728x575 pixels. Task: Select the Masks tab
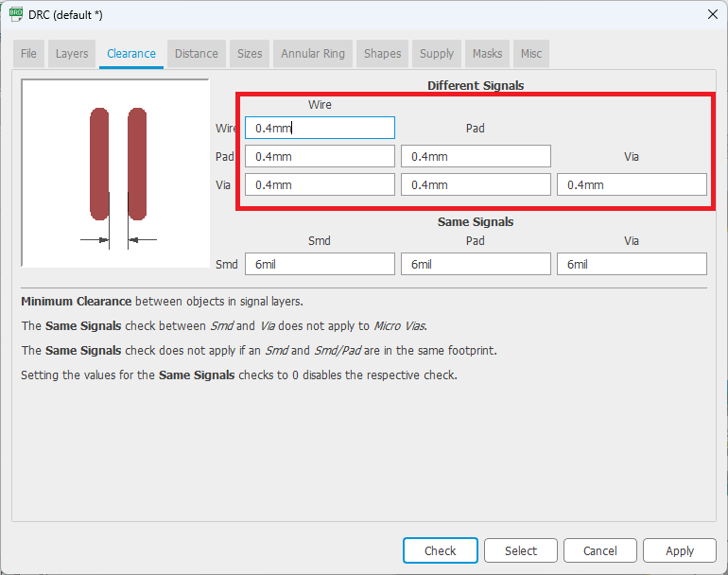click(488, 54)
